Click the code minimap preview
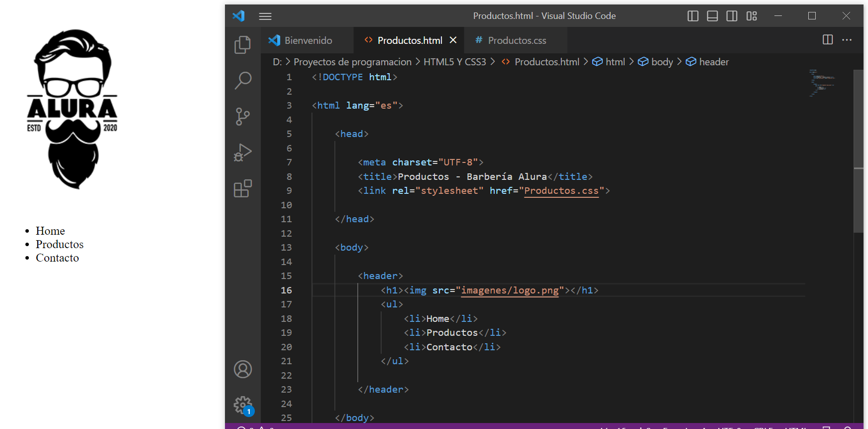This screenshot has width=868, height=429. [x=821, y=83]
